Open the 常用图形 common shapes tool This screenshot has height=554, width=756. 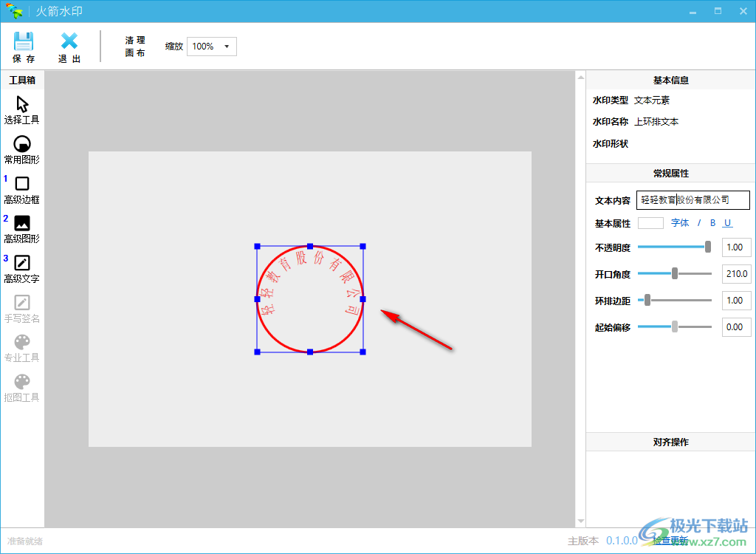(x=22, y=144)
